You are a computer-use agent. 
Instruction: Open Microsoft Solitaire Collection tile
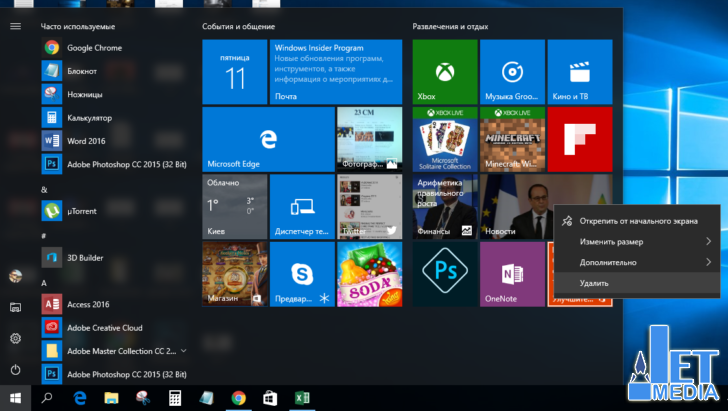[x=445, y=139]
